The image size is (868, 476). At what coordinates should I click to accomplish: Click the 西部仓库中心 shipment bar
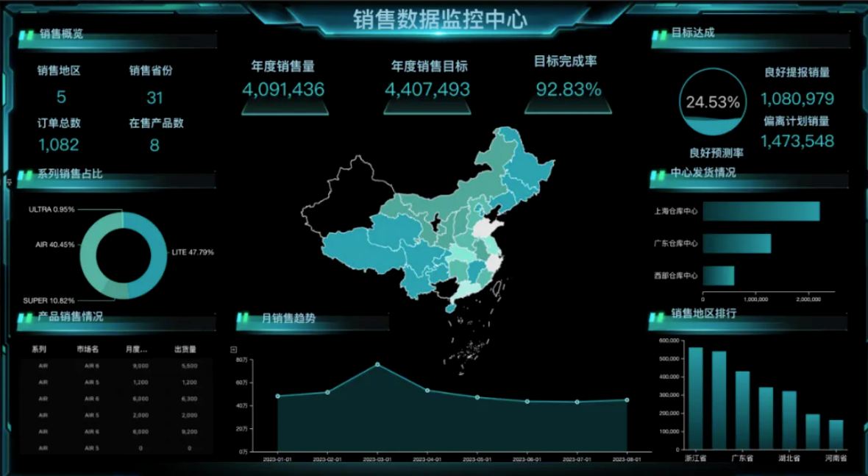point(719,276)
